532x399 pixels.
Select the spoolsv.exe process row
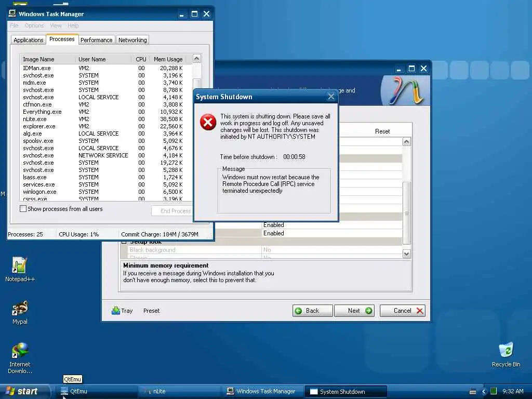point(106,141)
